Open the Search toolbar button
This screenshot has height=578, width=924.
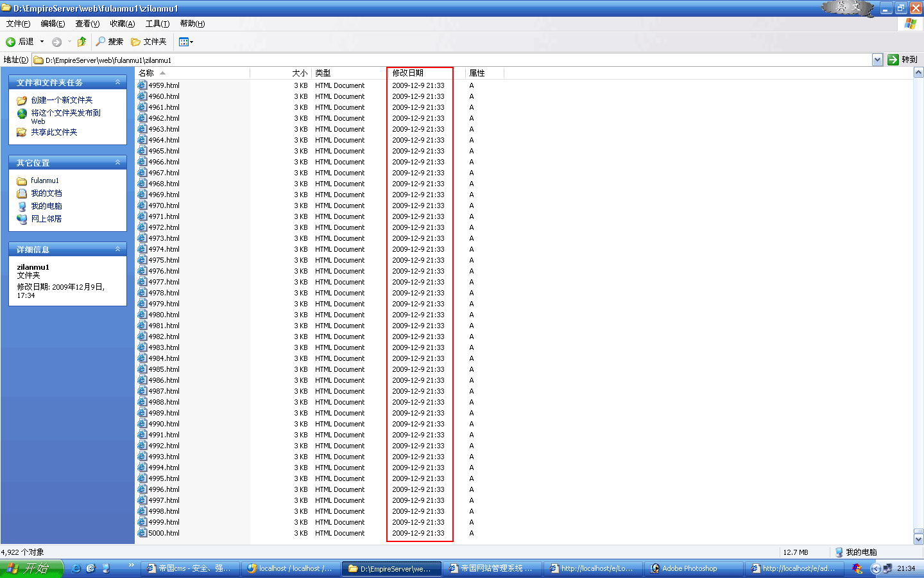tap(109, 42)
